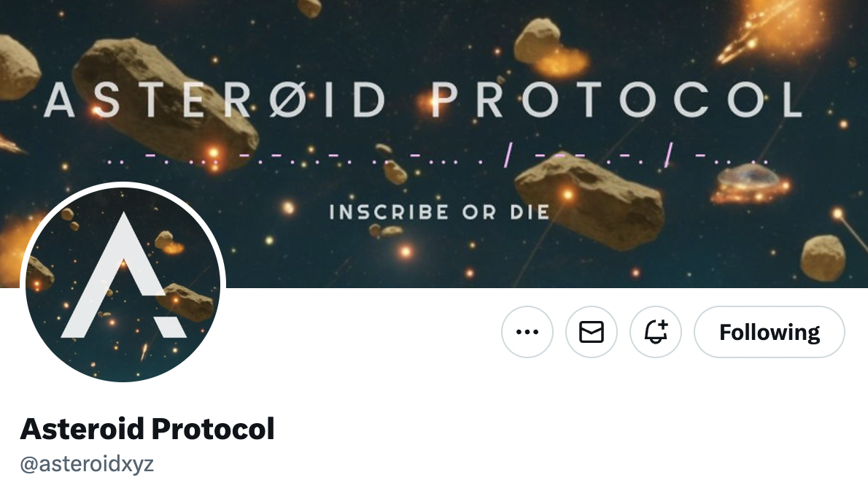Click the @asteroidxyz handle
Viewport: 868px width, 480px height.
click(87, 464)
